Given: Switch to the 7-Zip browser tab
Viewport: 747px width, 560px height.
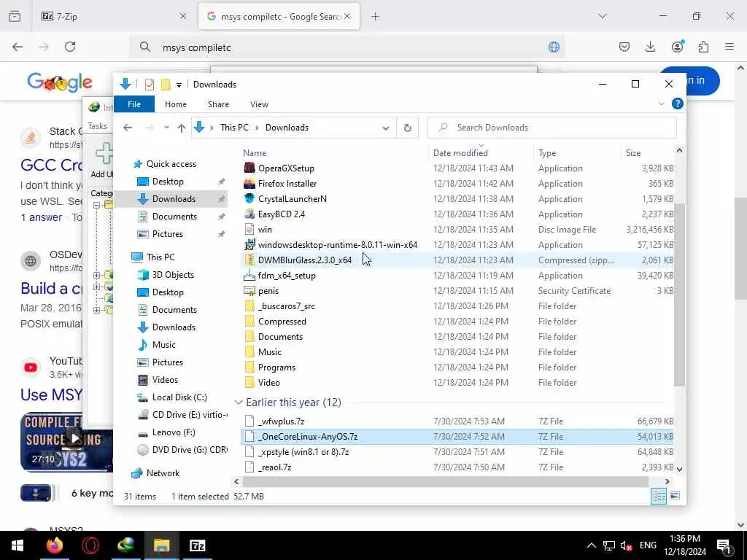Looking at the screenshot, I should point(113,16).
